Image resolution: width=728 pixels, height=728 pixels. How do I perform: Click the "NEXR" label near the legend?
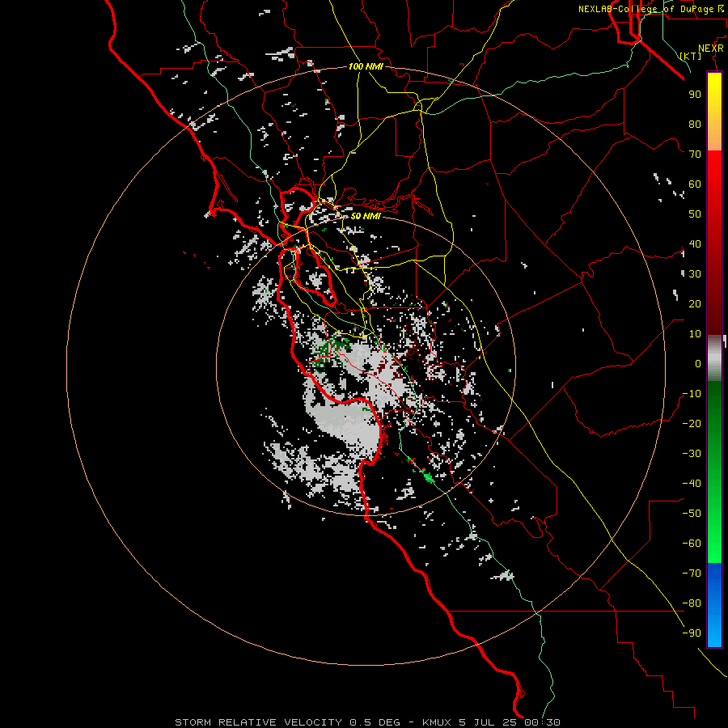(x=711, y=49)
